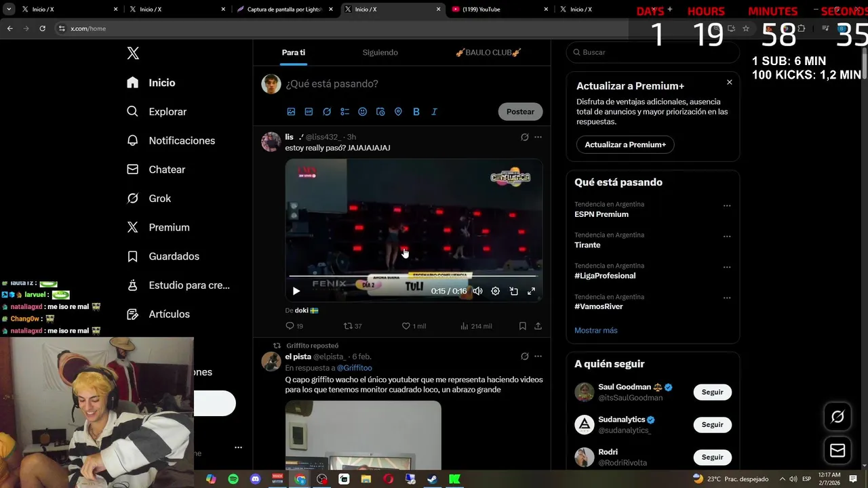Open more options for Tirante trend
The width and height of the screenshot is (868, 488).
727,237
